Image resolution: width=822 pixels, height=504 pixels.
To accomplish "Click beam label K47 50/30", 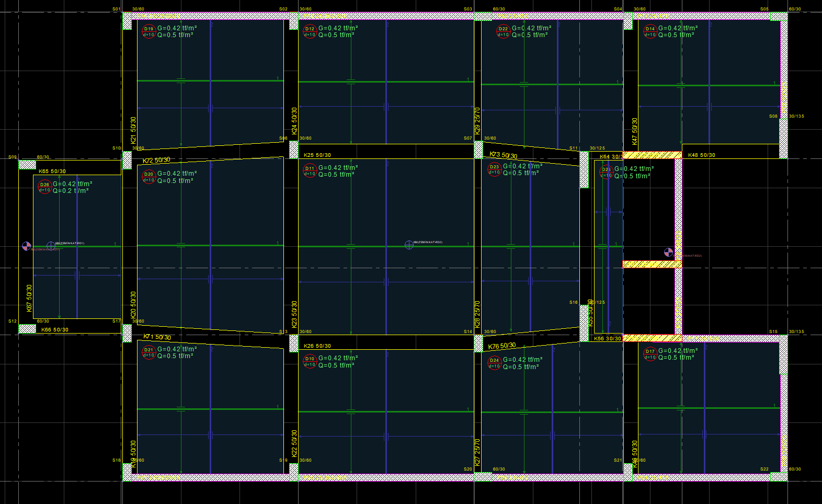I will (635, 131).
